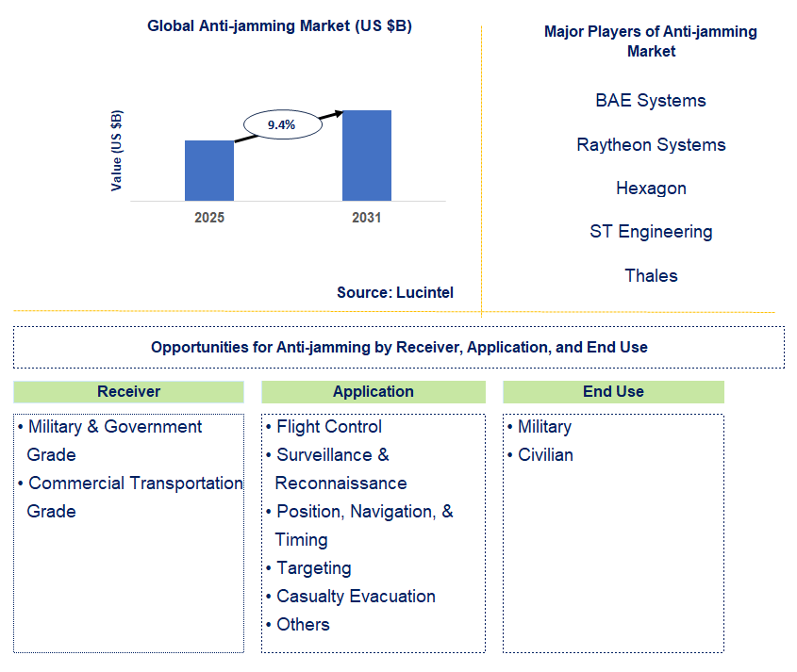The width and height of the screenshot is (797, 672).
Task: Click 'Civilian' in the End Use list
Action: [x=540, y=454]
